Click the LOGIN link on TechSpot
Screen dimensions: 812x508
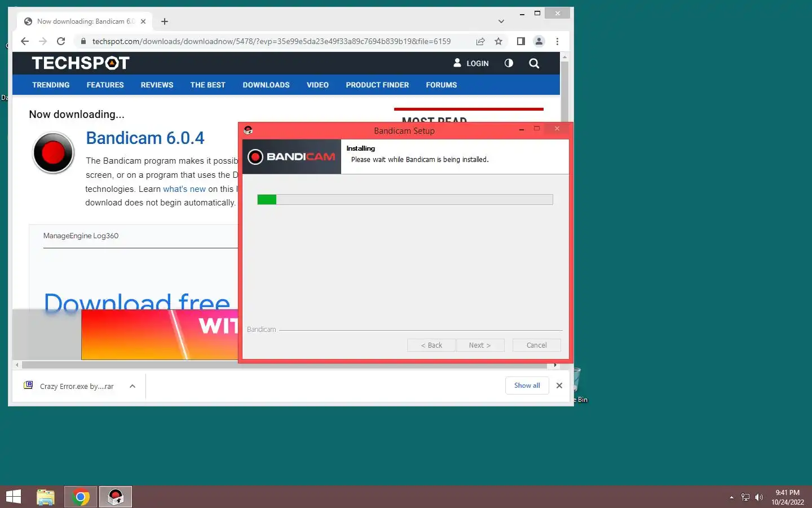(x=471, y=63)
